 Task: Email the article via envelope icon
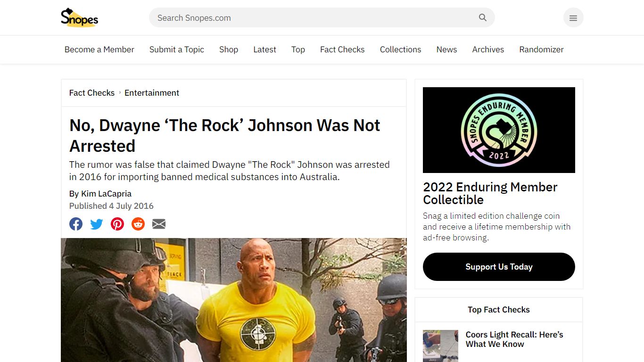pos(159,224)
